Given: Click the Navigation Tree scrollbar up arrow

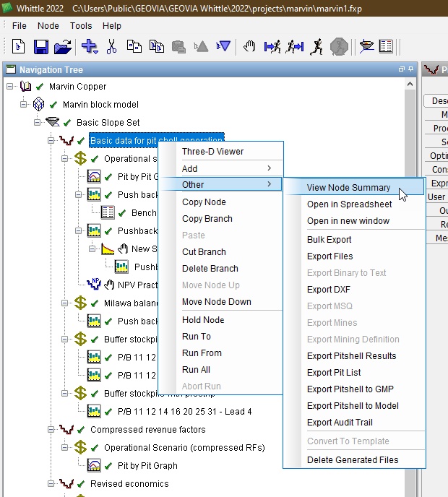Looking at the screenshot, I should [410, 84].
